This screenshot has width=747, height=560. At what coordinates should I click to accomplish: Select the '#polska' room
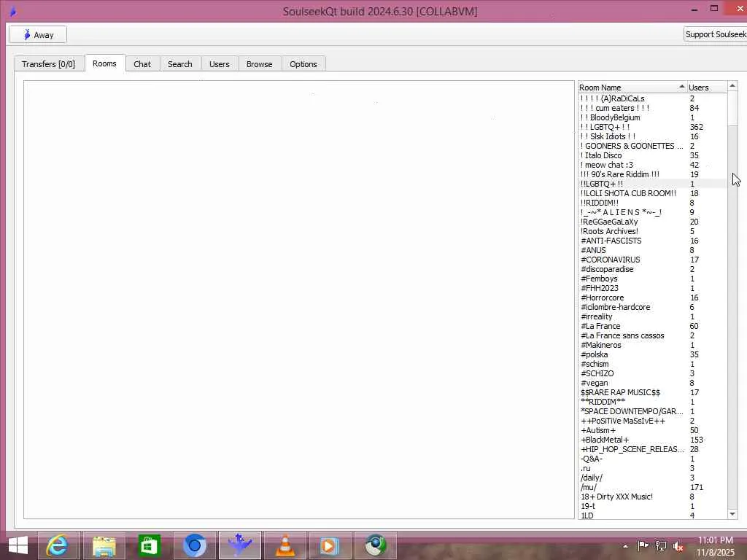coord(652,355)
